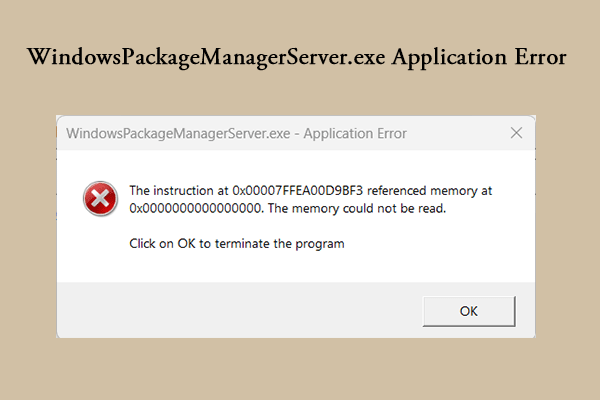Click the word "OK" inside the message text
The height and width of the screenshot is (400, 600).
coord(186,243)
